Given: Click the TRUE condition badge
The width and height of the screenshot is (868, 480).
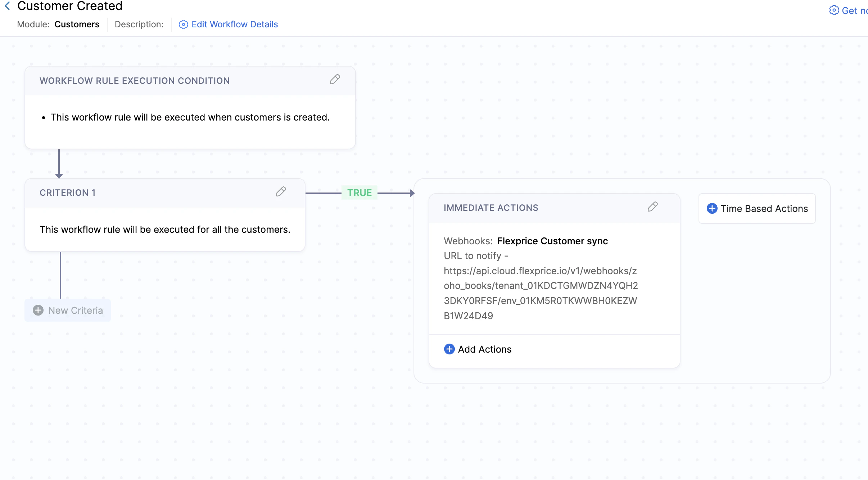Looking at the screenshot, I should (x=359, y=193).
